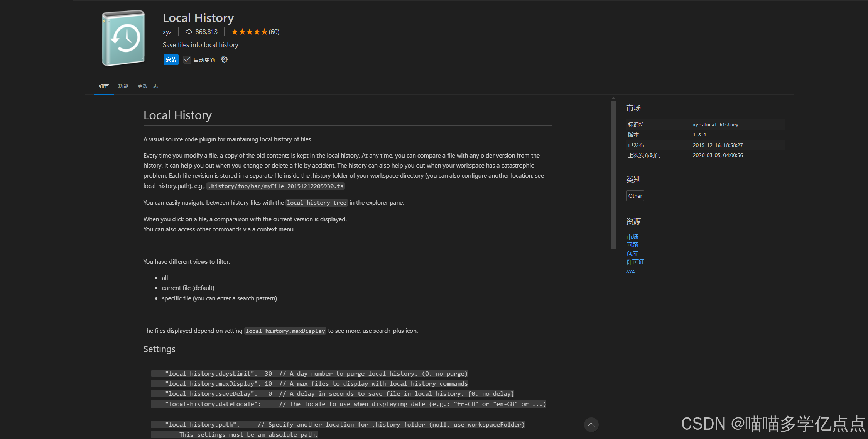Screen dimensions: 868x439
Task: Click version value 1.8.1
Action: [x=699, y=135]
